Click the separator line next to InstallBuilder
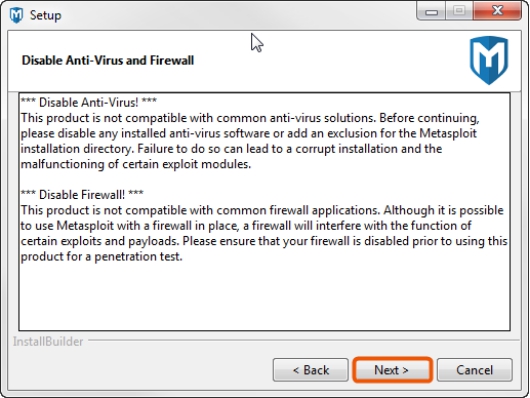The image size is (530, 398). click(303, 340)
